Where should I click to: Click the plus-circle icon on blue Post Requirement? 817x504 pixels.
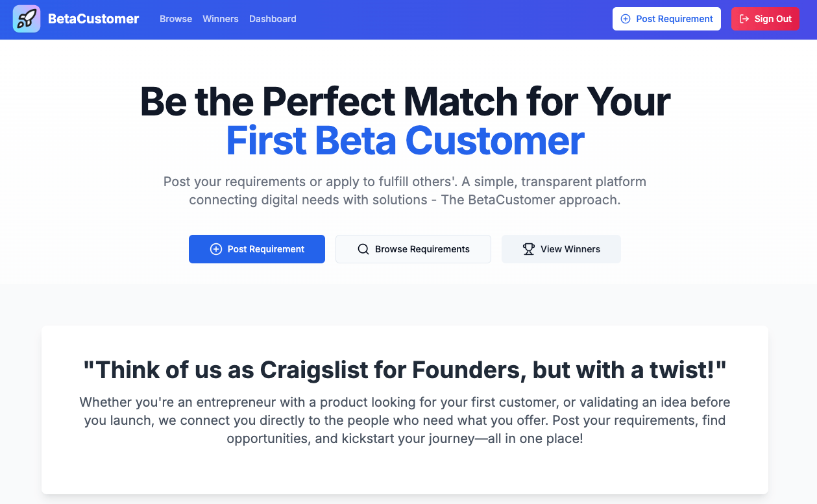pyautogui.click(x=216, y=249)
